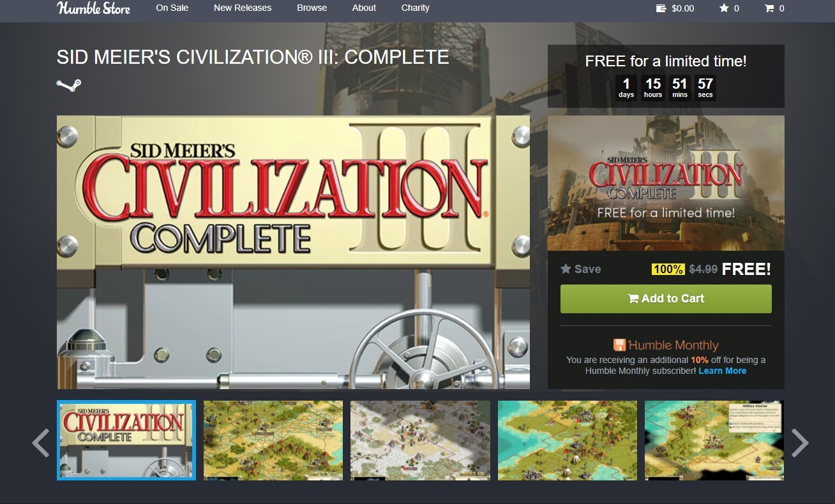Show next screenshots with right arrow
The image size is (835, 504).
tap(800, 443)
